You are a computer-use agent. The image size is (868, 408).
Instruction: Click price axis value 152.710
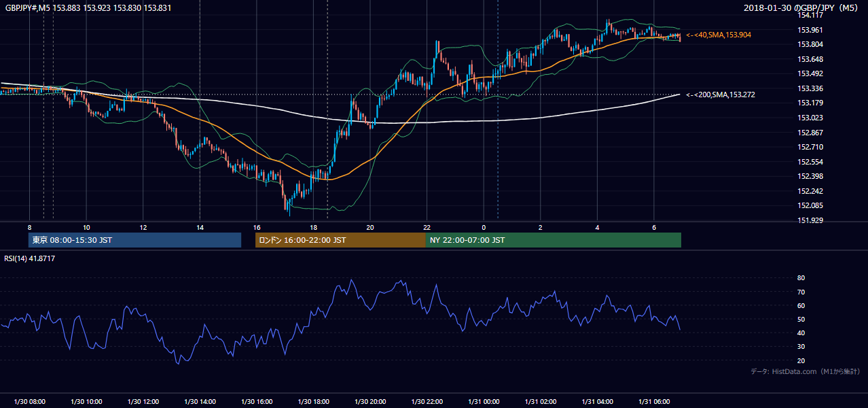810,147
